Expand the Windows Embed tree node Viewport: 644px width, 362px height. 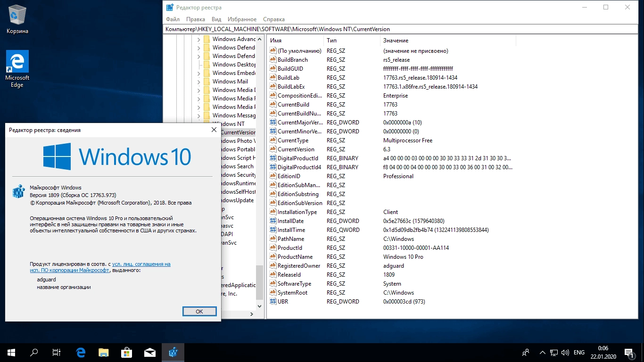pos(198,74)
